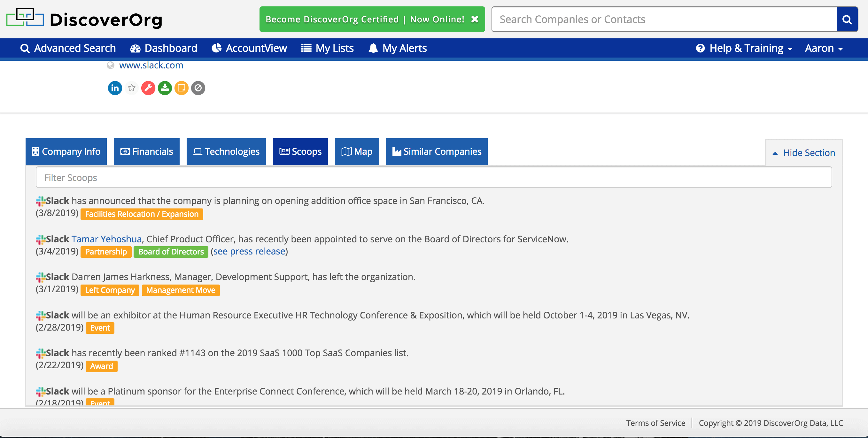This screenshot has height=438, width=868.
Task: Switch to the Map tab
Action: click(357, 152)
